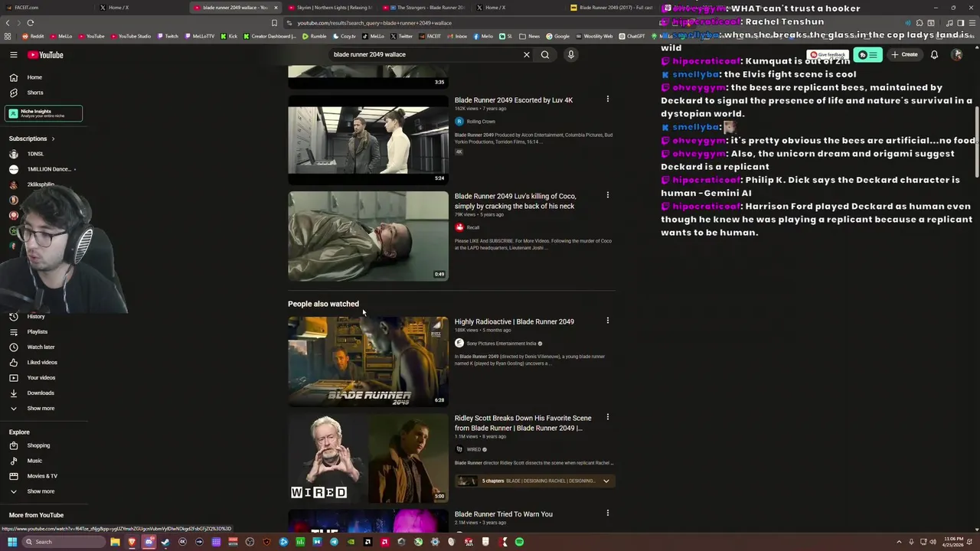The height and width of the screenshot is (551, 980).
Task: Click the YouTube logo
Action: tap(46, 55)
